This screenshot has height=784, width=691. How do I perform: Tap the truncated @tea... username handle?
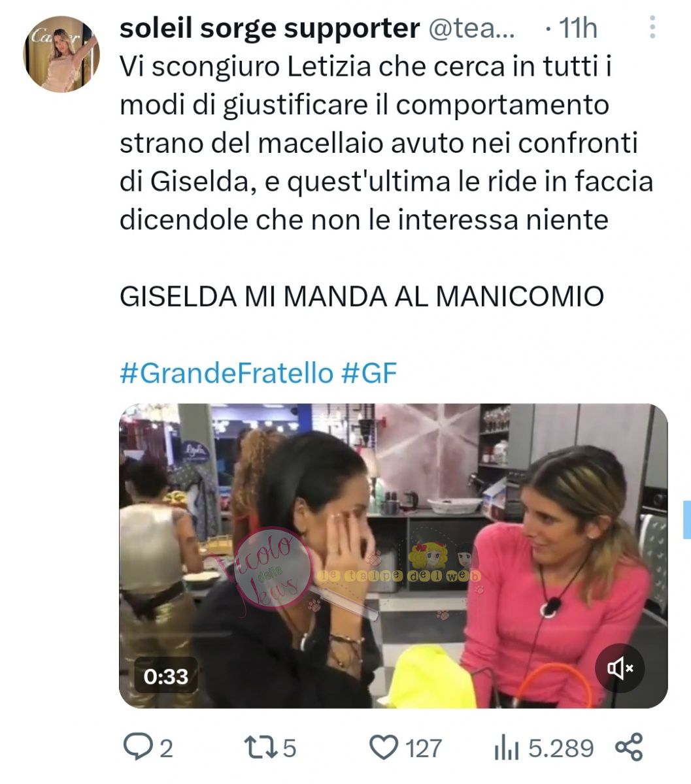pyautogui.click(x=472, y=27)
